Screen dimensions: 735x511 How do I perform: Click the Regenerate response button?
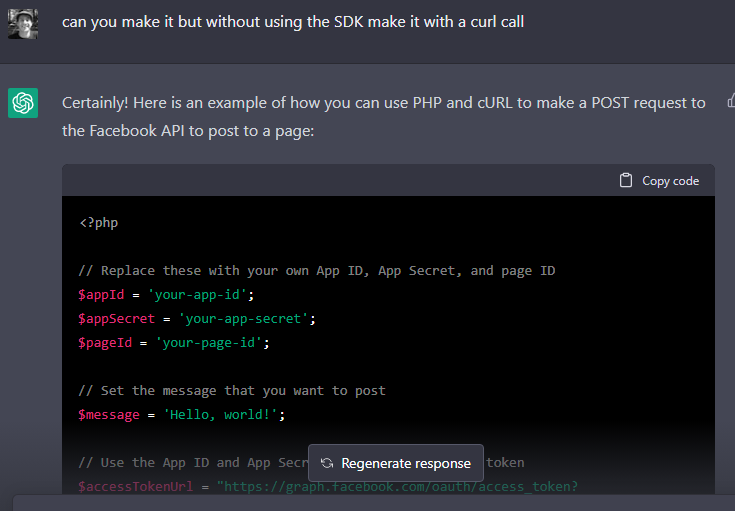pyautogui.click(x=396, y=463)
